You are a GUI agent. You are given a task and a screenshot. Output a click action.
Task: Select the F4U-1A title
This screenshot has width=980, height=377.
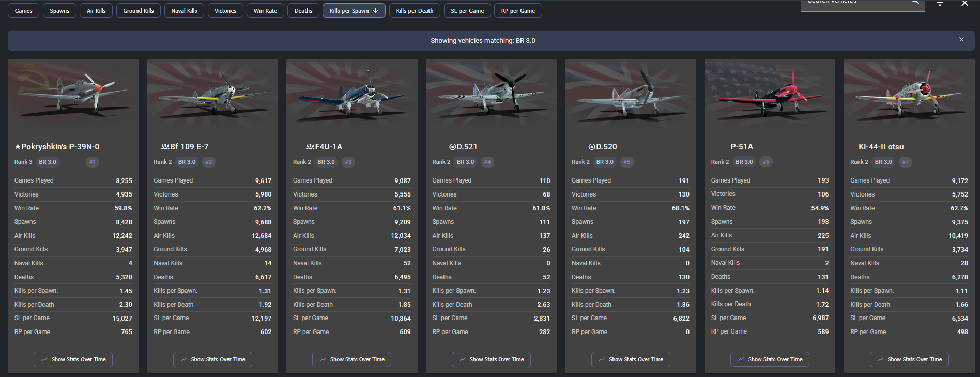tap(324, 147)
